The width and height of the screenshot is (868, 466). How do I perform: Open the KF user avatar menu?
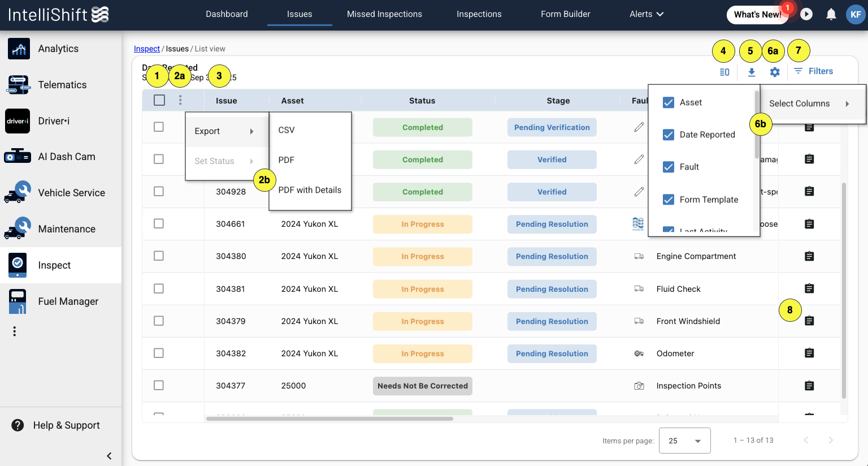pos(856,15)
